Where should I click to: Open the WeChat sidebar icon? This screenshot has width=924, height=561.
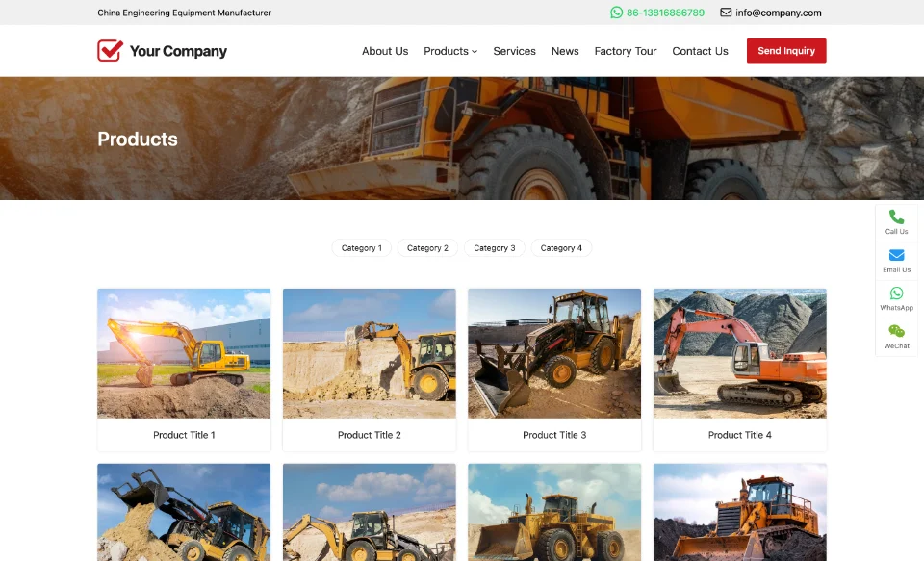click(x=896, y=332)
